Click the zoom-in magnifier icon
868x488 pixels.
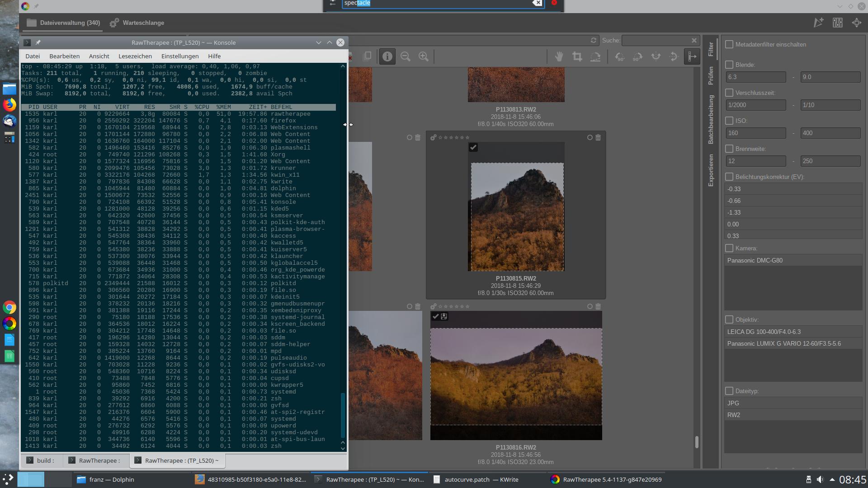coord(424,56)
